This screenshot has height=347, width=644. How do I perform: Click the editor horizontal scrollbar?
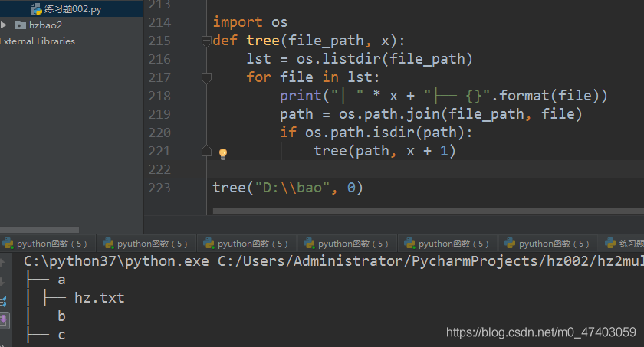(428, 211)
